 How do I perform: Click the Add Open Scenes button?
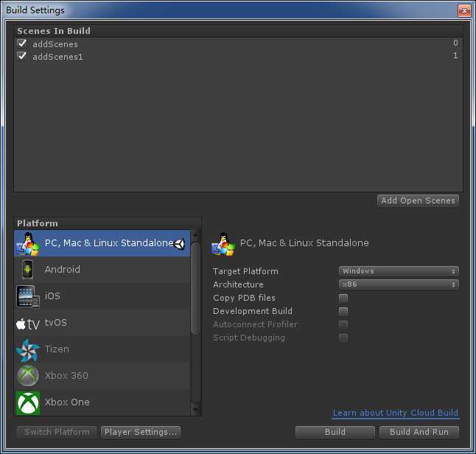418,200
